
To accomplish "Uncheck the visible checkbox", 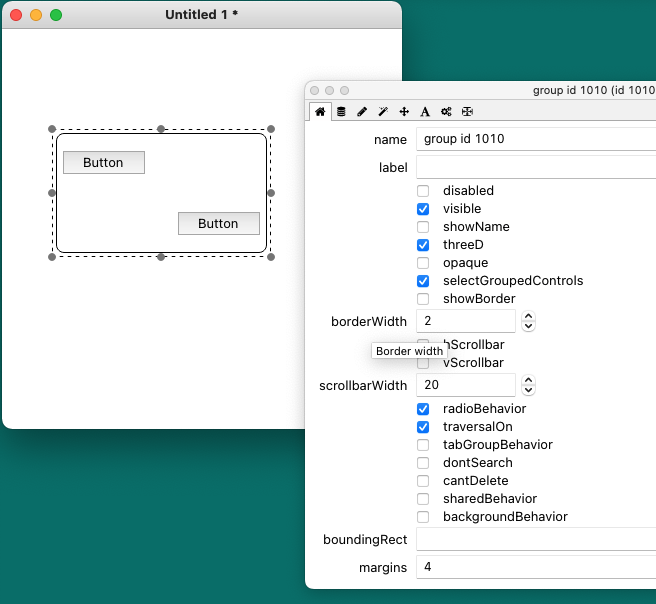I will [423, 209].
